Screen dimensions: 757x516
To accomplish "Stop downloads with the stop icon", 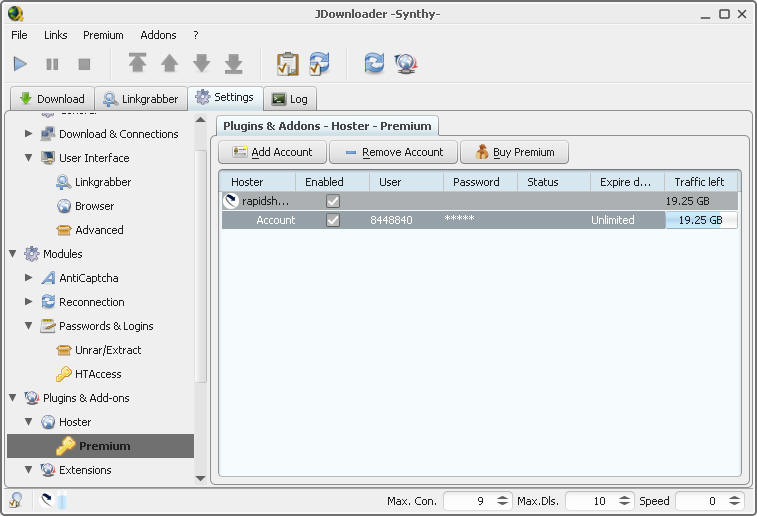I will (x=84, y=64).
